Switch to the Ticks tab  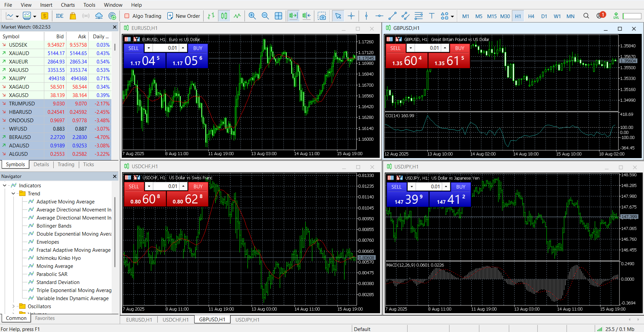tap(89, 164)
